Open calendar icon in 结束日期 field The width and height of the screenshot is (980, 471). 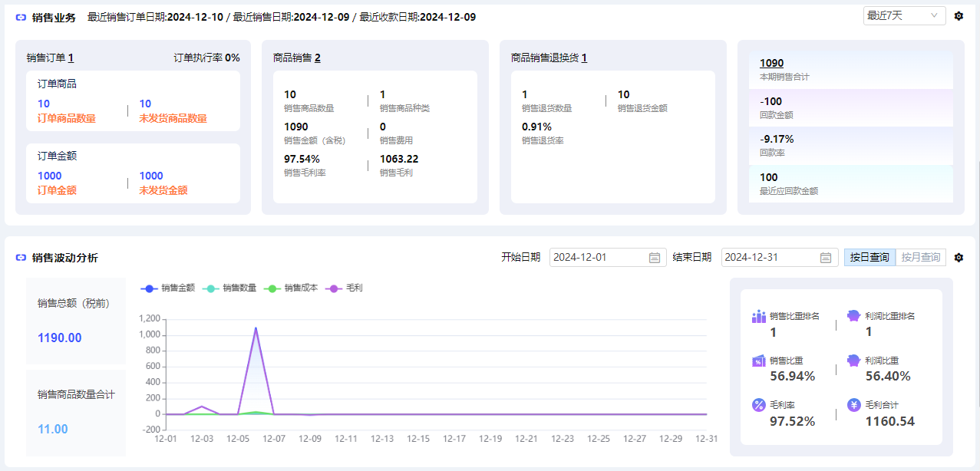pyautogui.click(x=826, y=258)
